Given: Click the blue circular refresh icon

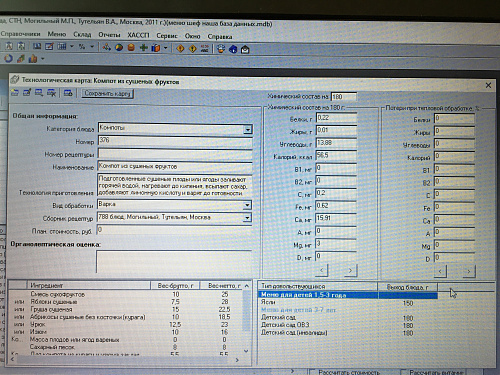Looking at the screenshot, I should tap(8, 58).
